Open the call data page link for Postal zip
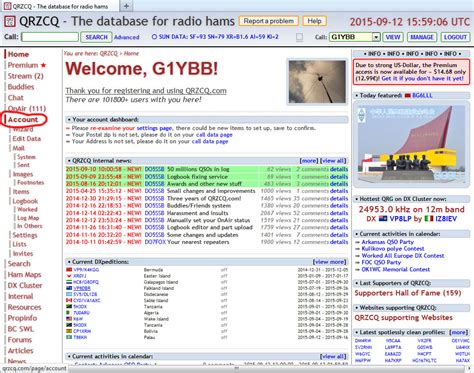Viewport: 474px width, 373px height. pyautogui.click(x=214, y=135)
